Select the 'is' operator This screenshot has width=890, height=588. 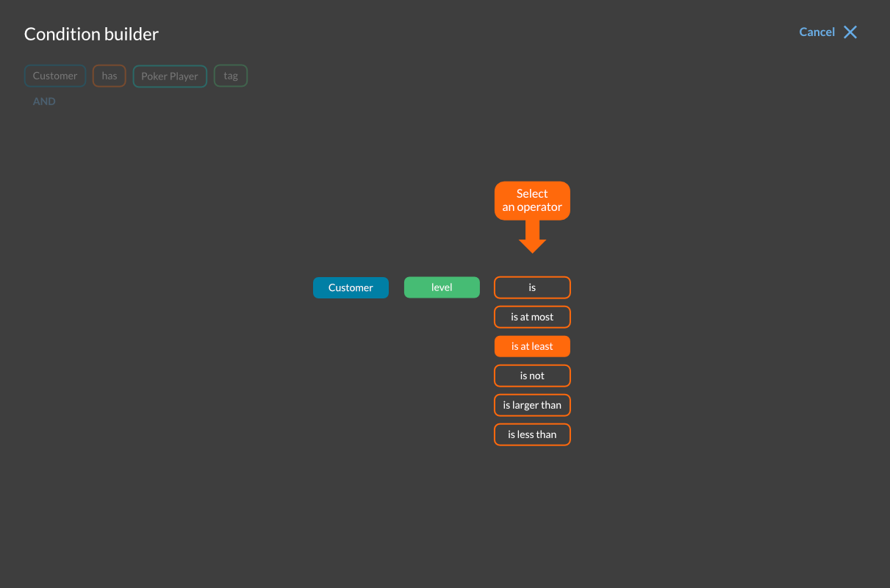(532, 287)
